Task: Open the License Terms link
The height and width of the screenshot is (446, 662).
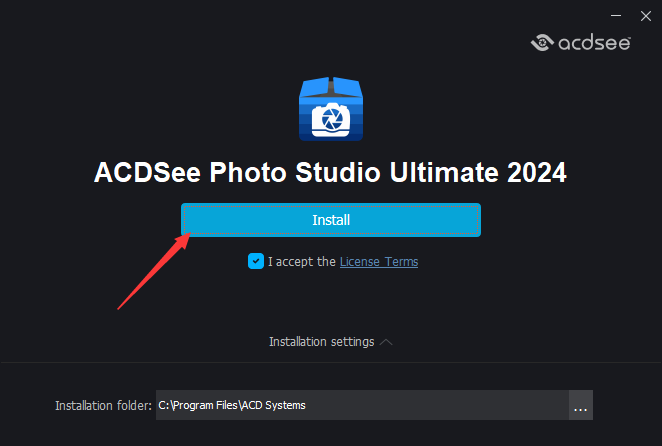Action: pos(379,262)
